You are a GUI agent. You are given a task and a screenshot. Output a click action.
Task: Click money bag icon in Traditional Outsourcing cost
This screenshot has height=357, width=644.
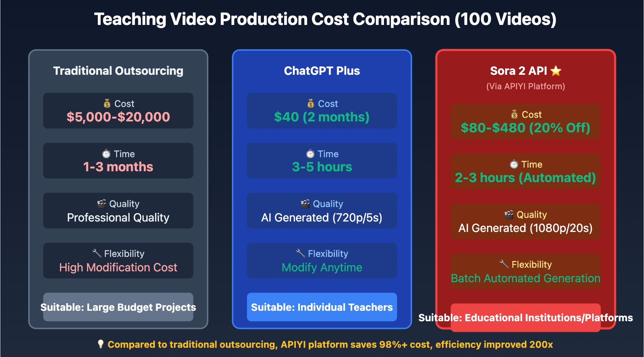click(107, 104)
